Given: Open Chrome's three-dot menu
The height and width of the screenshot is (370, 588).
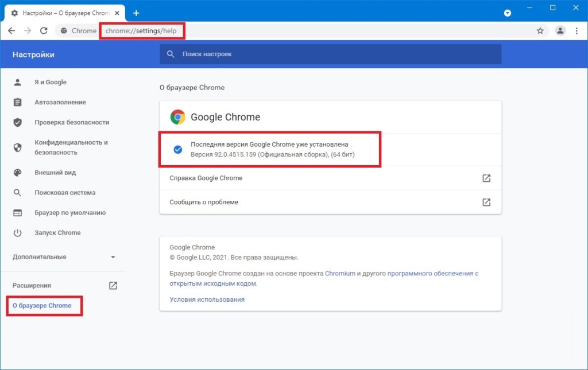Looking at the screenshot, I should point(577,31).
